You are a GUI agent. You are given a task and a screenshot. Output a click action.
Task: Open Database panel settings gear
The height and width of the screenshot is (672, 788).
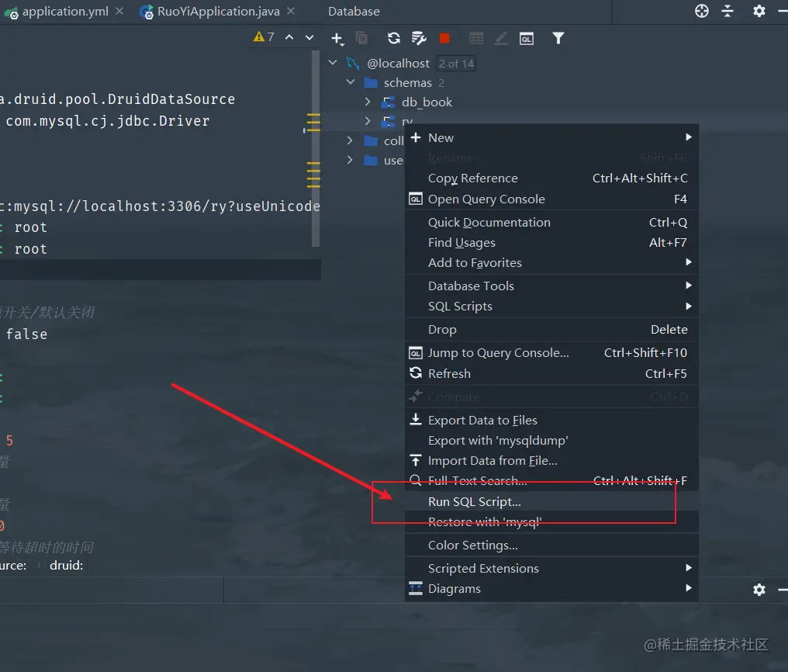759,11
